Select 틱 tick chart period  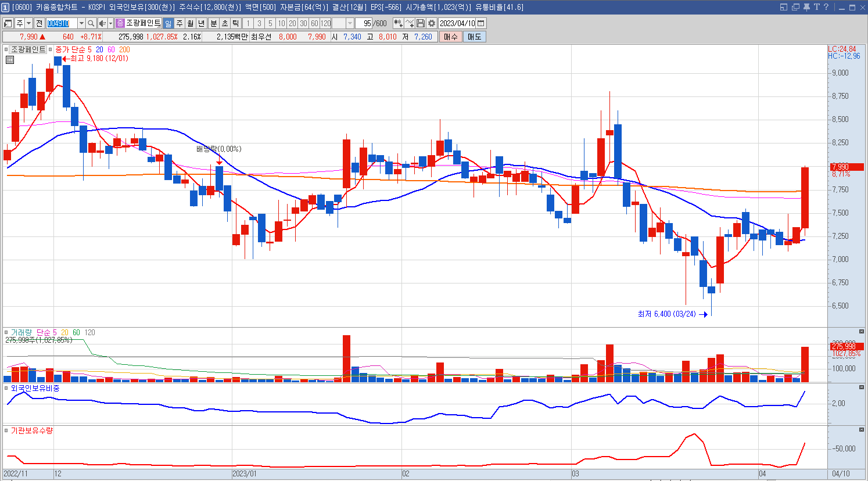pos(235,23)
